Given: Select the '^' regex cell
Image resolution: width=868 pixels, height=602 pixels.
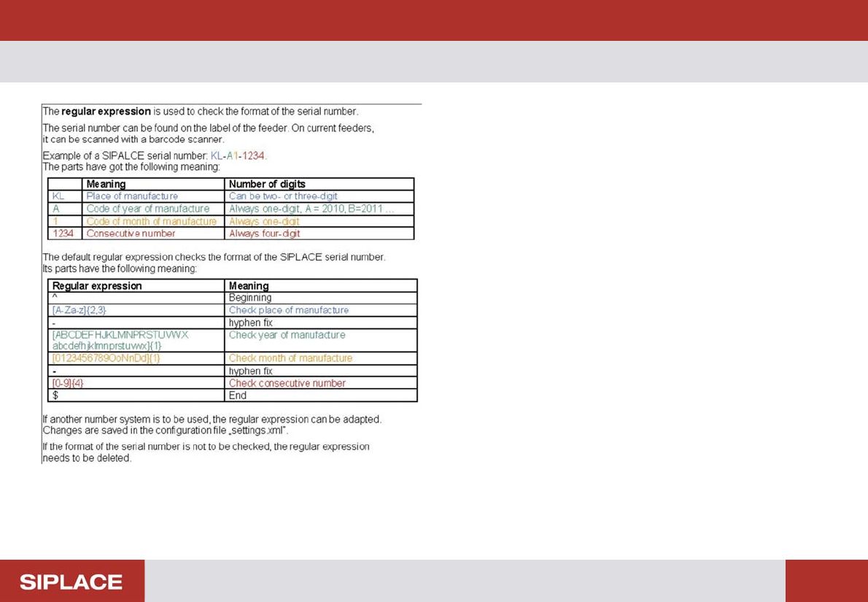Looking at the screenshot, I should tap(136, 298).
